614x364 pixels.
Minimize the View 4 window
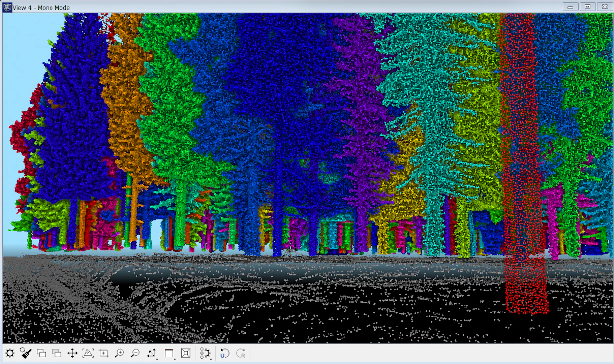[570, 7]
